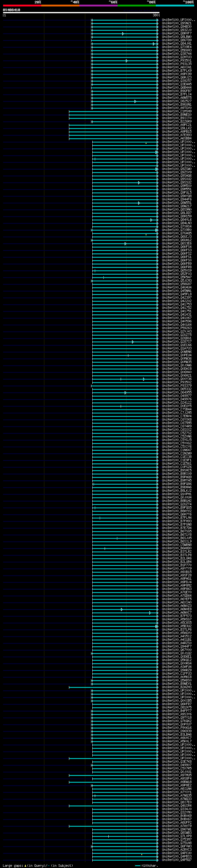
Task: Select hit label UniRef100_C1N647
Action: (x=177, y=450)
